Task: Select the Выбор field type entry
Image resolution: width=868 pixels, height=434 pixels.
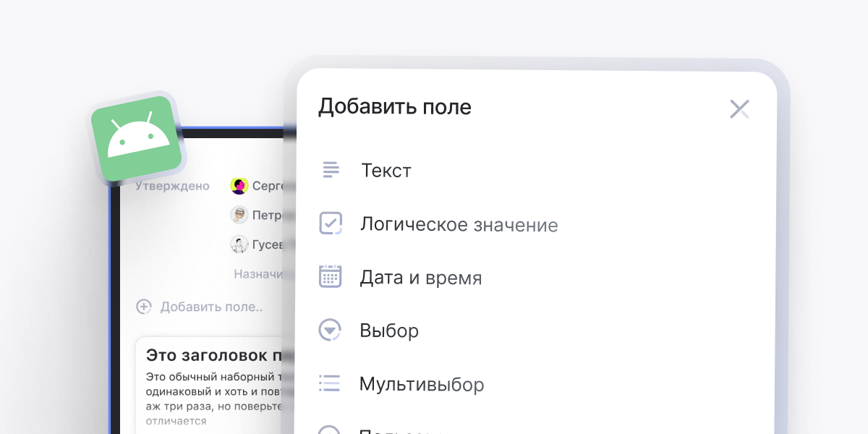Action: [x=390, y=331]
